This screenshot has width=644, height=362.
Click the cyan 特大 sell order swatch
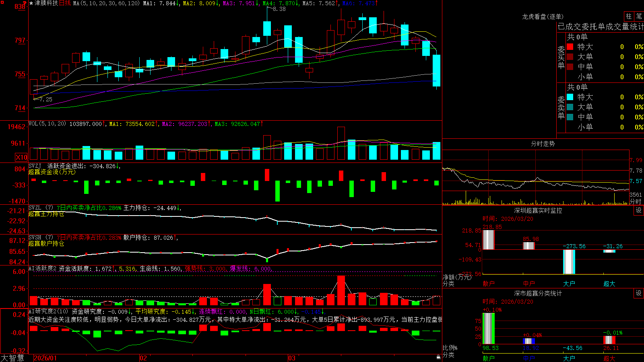(x=570, y=97)
